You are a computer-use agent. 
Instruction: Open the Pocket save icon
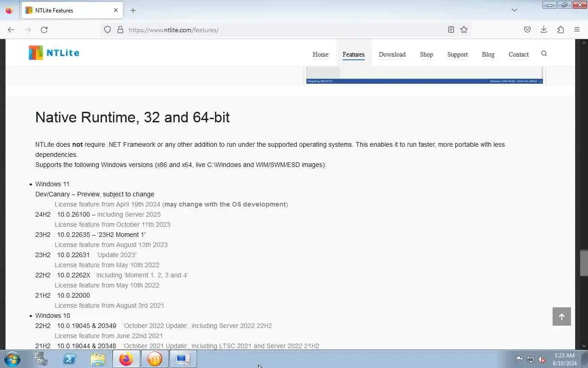[527, 30]
